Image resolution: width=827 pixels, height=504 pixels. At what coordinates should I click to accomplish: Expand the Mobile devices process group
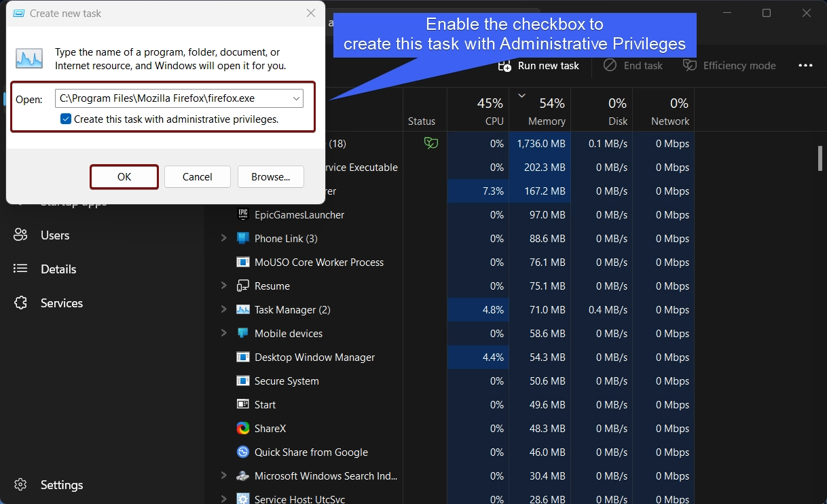223,333
